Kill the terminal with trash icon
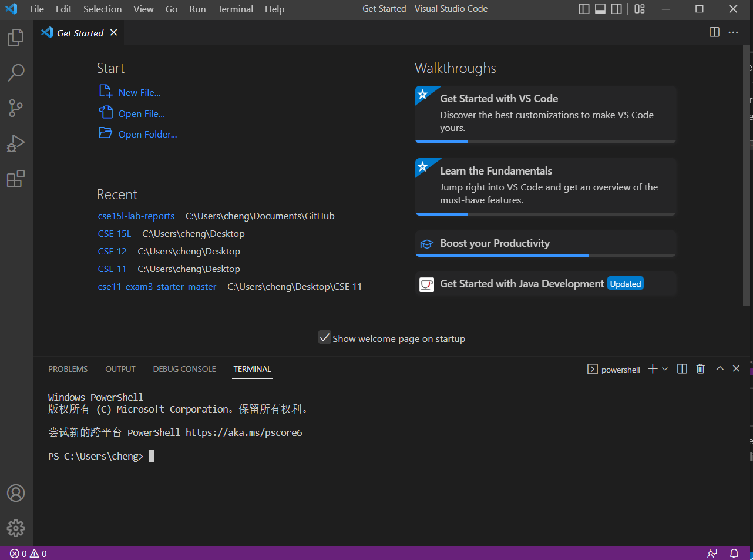 (700, 368)
